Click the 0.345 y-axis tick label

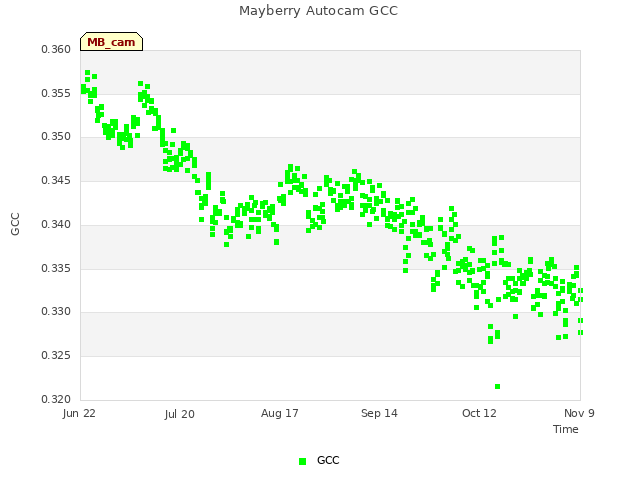pos(56,180)
